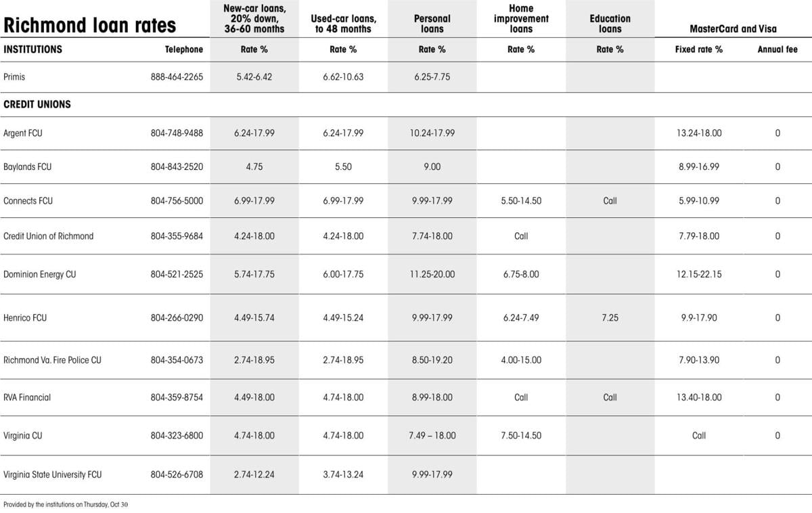Select Henrico FCU education loan rate 7.25
Viewport: 812px width, 513px height.
coord(610,318)
